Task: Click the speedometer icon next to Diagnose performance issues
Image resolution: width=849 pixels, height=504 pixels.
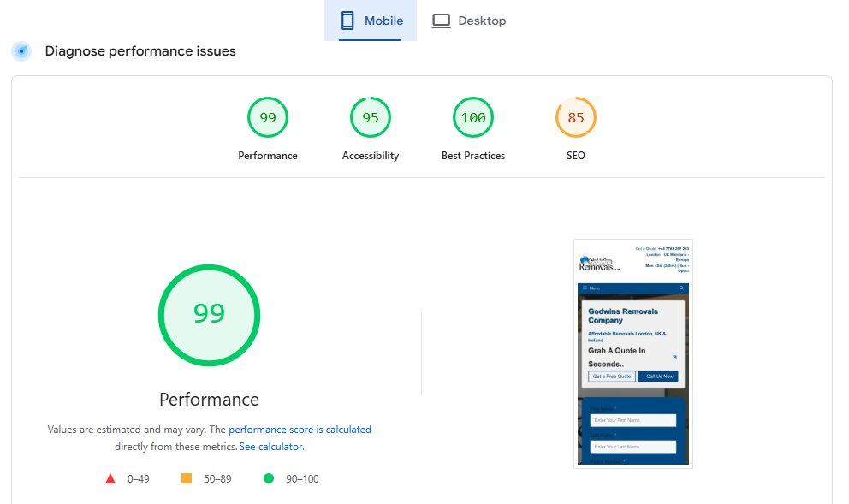Action: point(21,50)
